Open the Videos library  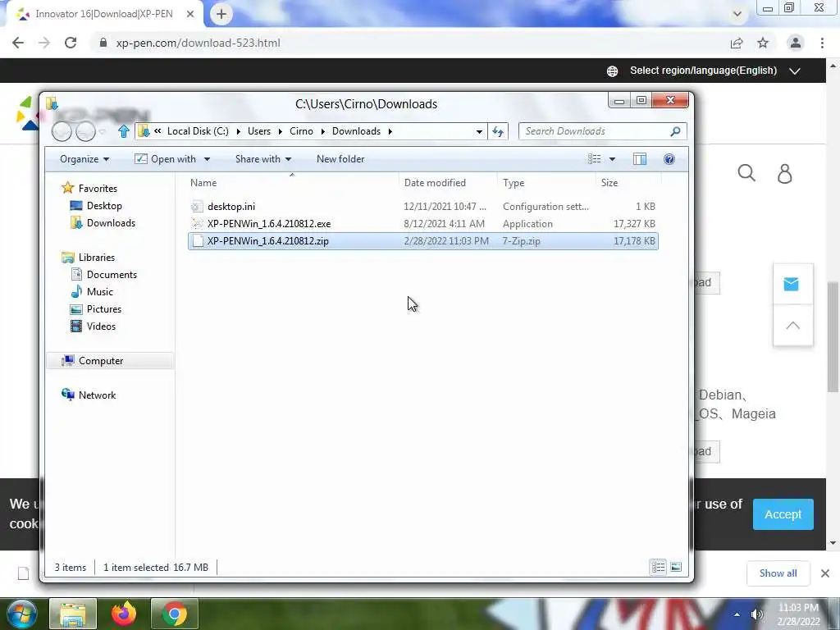(x=101, y=326)
